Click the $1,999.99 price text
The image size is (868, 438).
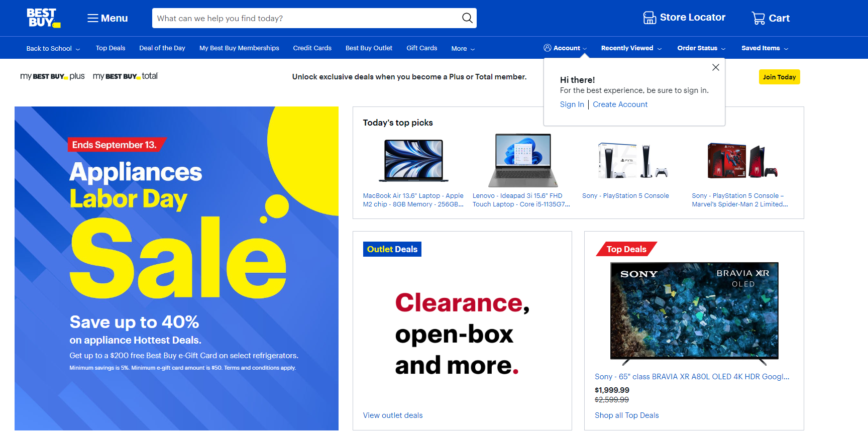click(x=612, y=390)
